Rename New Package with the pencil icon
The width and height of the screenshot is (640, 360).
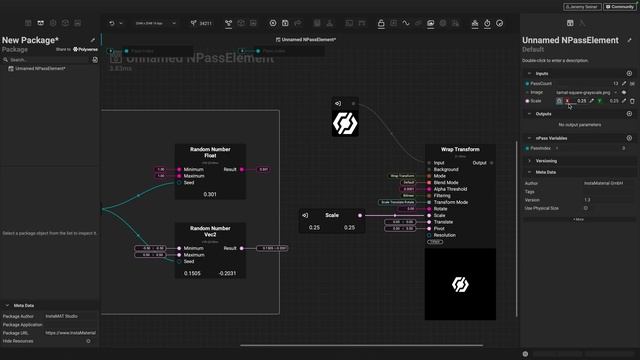click(x=93, y=40)
